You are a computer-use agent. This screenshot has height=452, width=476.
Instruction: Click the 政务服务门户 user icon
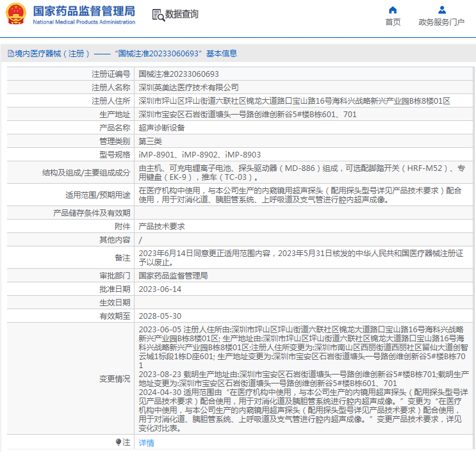point(441,10)
